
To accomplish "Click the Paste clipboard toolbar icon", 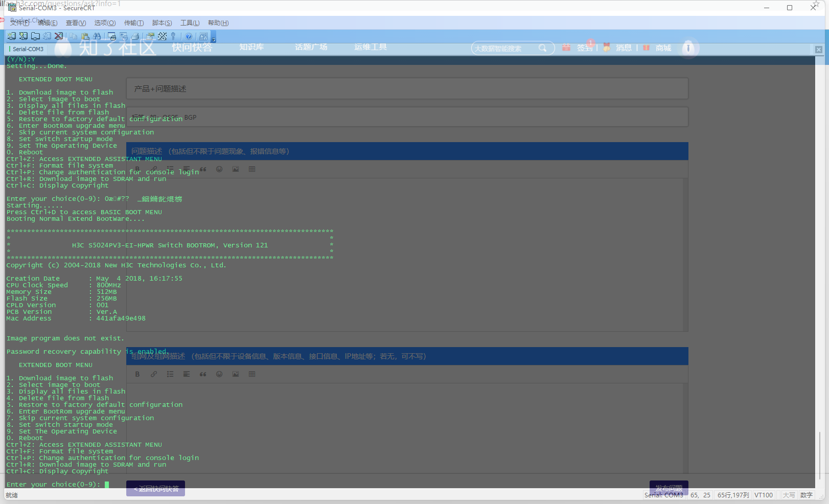I will [x=85, y=36].
